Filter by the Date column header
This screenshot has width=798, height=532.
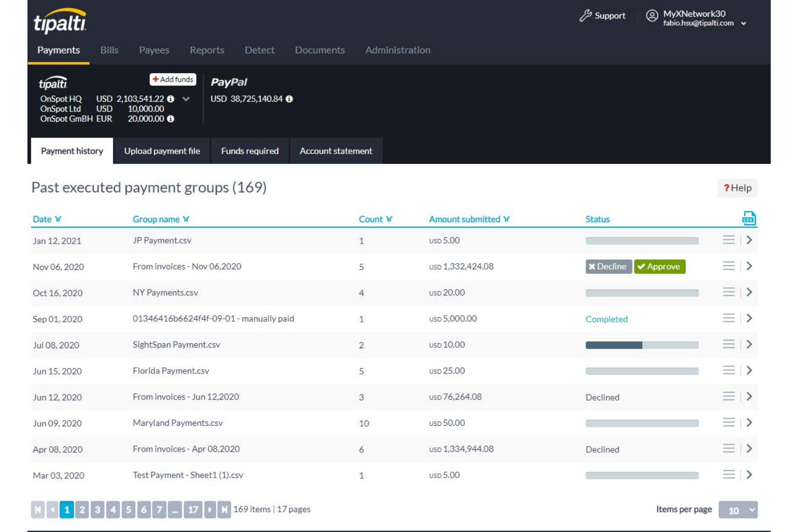pyautogui.click(x=47, y=219)
